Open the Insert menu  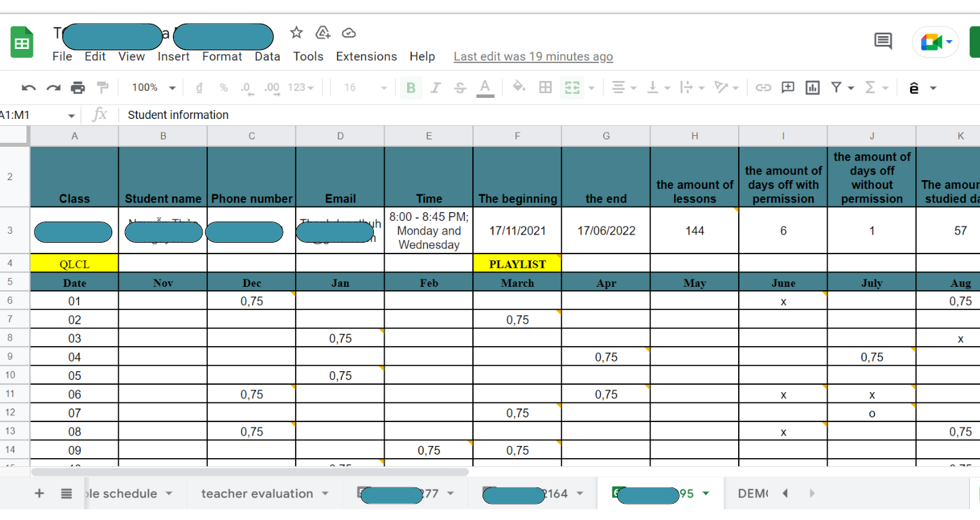(x=173, y=56)
